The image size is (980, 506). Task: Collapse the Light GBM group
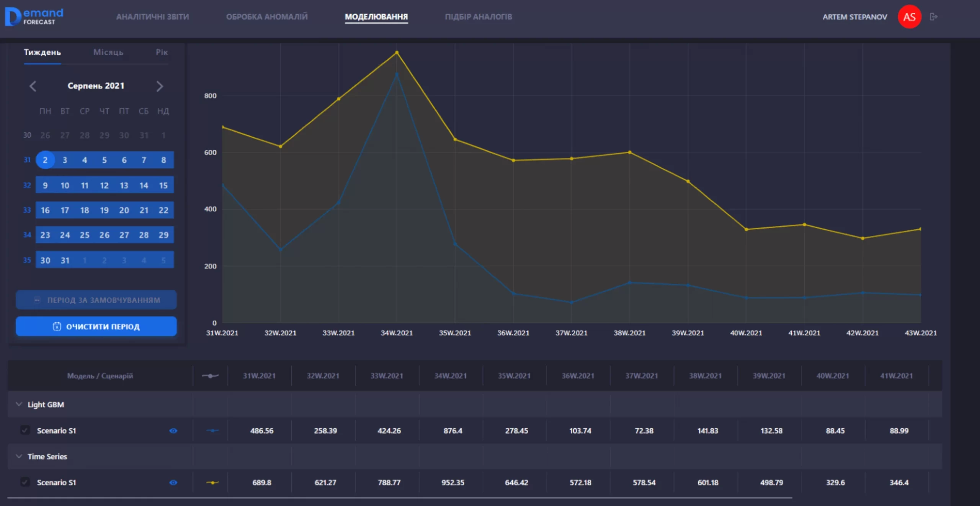19,404
